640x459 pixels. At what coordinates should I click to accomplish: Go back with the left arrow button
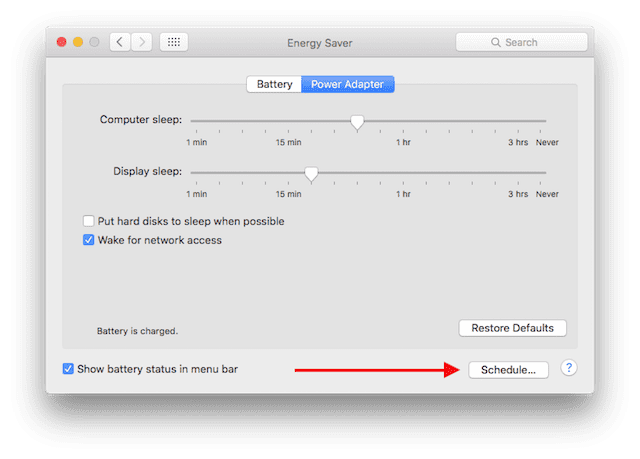click(x=121, y=42)
